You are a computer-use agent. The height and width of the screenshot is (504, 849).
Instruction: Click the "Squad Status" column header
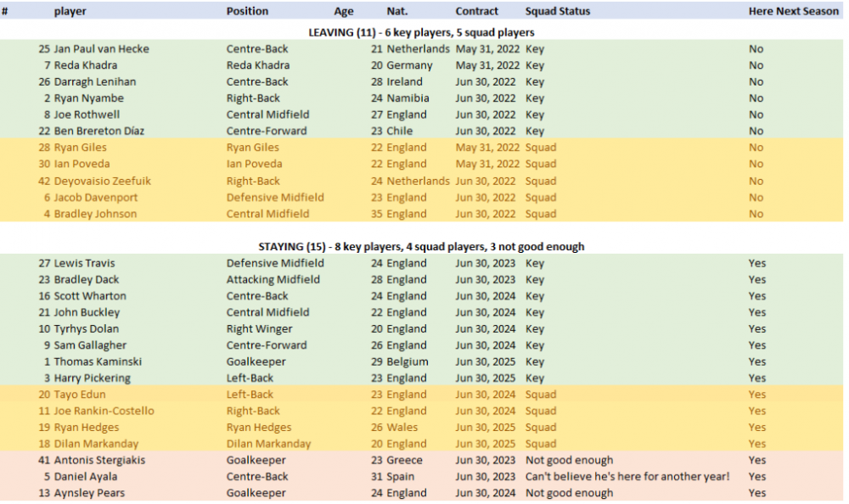tap(558, 11)
